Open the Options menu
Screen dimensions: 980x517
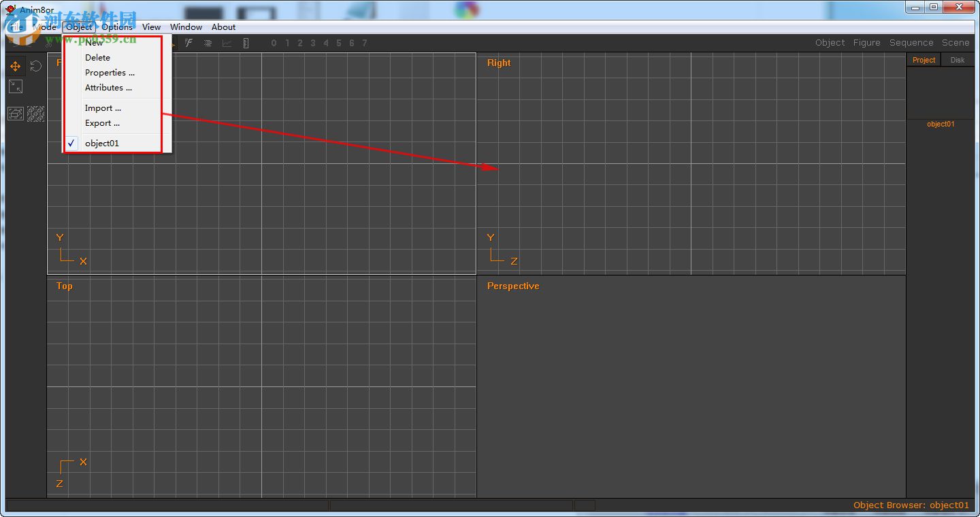[x=116, y=27]
